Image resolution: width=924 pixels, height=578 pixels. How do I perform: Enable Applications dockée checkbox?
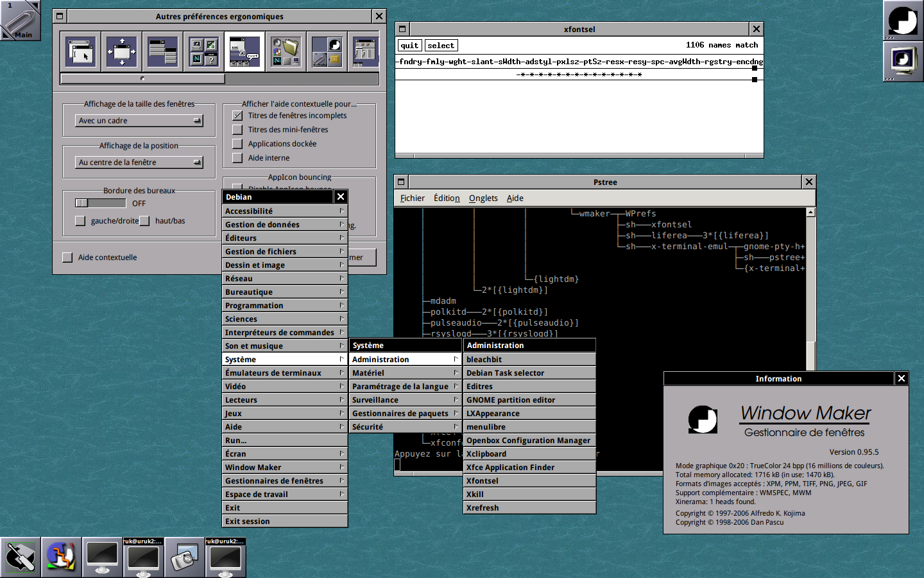coord(237,144)
